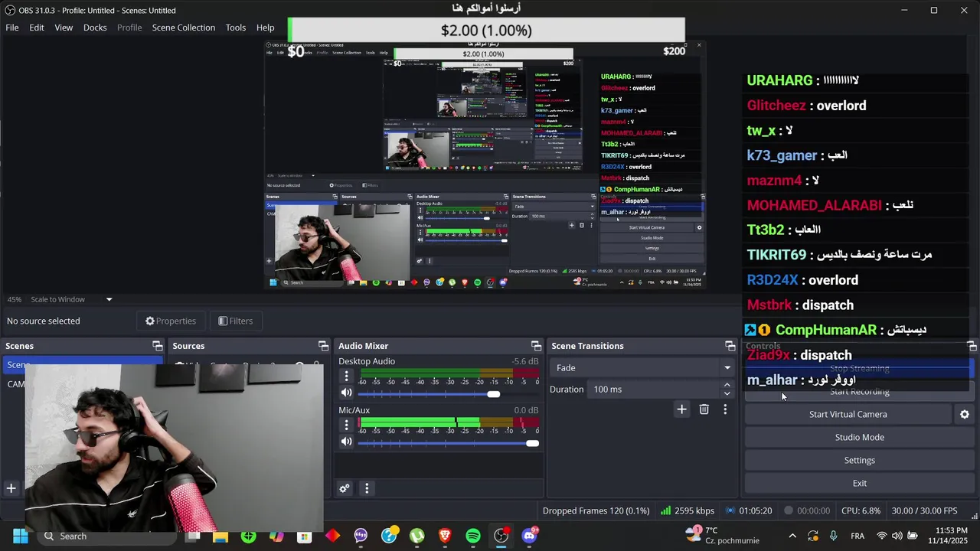Toggle Studio Mode

click(859, 437)
